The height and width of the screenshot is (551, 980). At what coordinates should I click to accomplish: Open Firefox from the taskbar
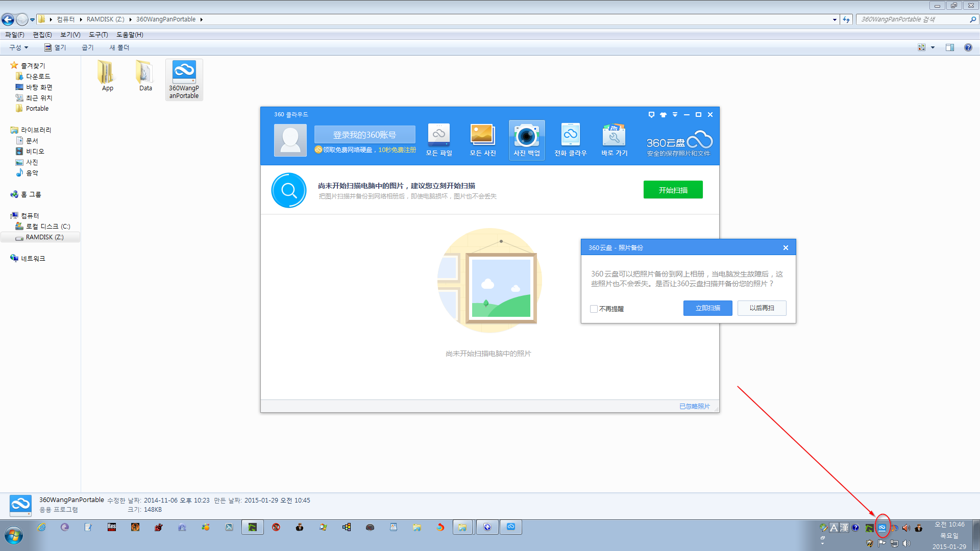point(440,527)
